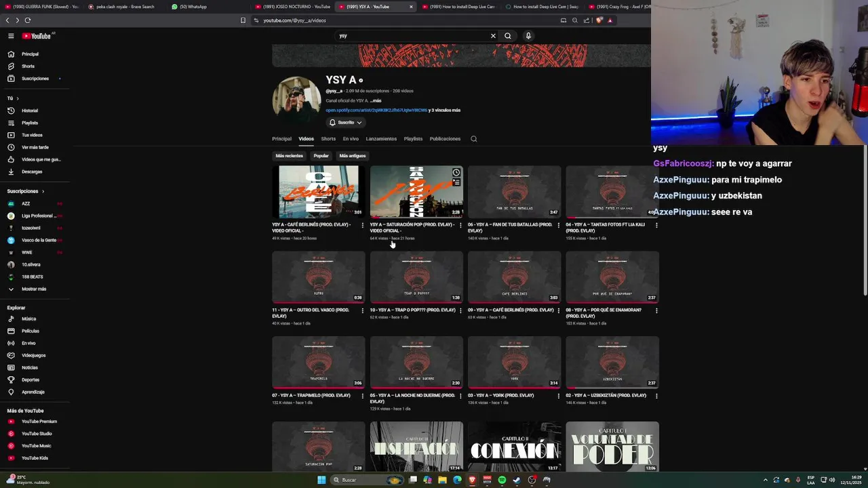The height and width of the screenshot is (488, 868).
Task: Open options menu for Tantas Fotos video
Action: point(656,225)
